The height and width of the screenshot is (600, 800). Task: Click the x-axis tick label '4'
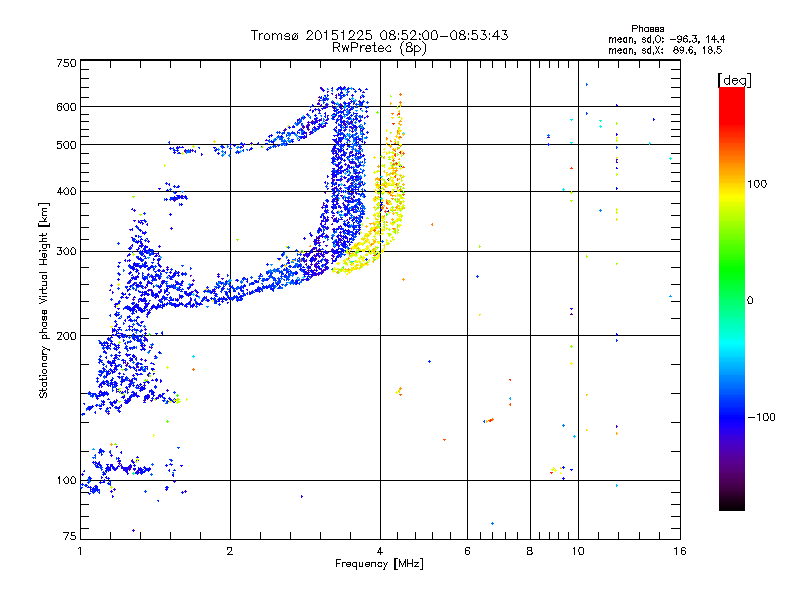click(x=380, y=551)
